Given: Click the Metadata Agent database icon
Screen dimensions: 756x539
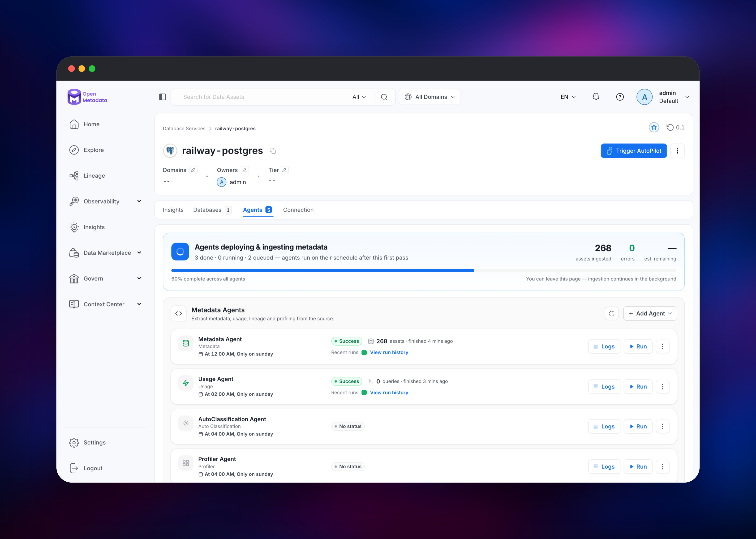Looking at the screenshot, I should [x=186, y=343].
